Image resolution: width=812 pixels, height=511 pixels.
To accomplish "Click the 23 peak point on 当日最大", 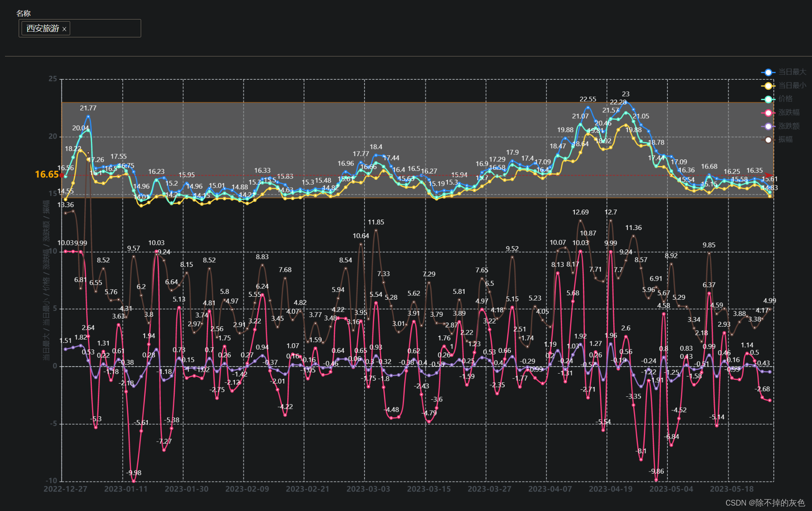I will click(x=626, y=102).
